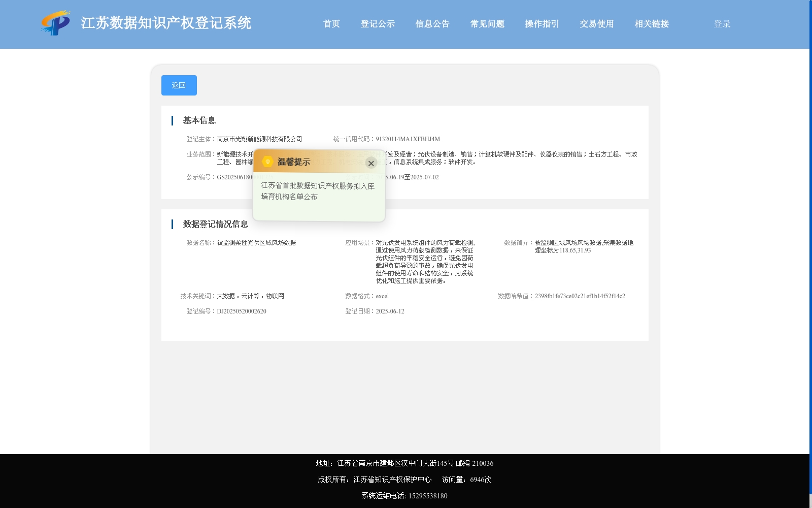
Task: Select the footer address line
Action: point(404,463)
